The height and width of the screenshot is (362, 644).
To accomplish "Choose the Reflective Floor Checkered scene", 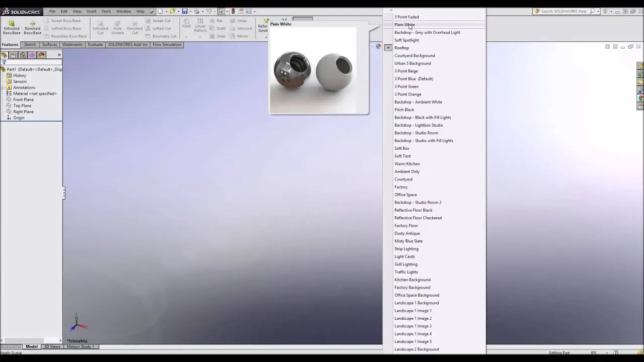I will pos(435,218).
